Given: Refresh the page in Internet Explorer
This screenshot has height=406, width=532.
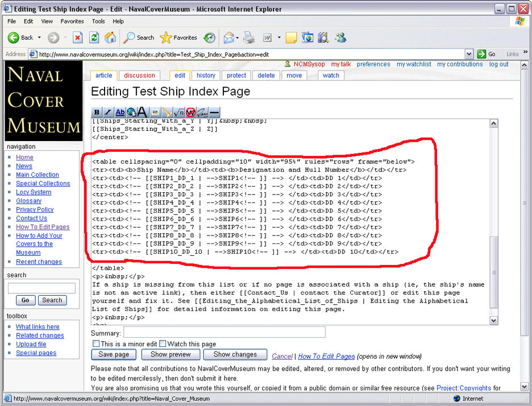Looking at the screenshot, I should click(94, 38).
